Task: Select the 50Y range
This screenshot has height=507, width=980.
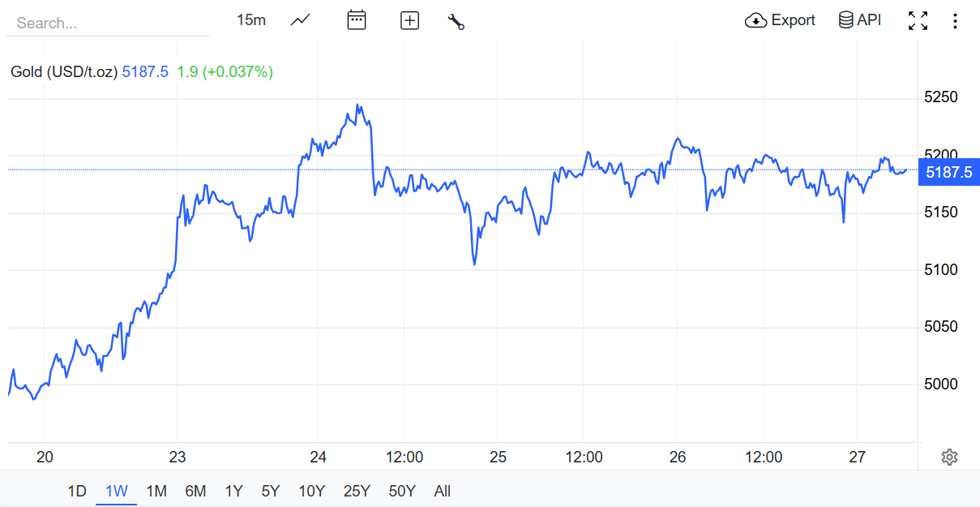Action: 402,491
